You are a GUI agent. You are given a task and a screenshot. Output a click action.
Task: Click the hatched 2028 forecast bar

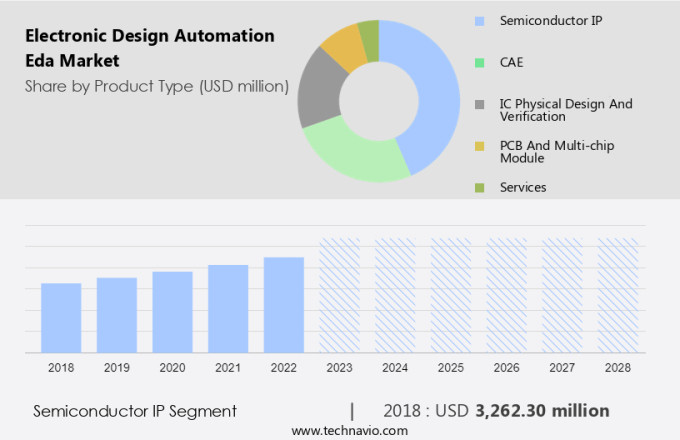(x=617, y=295)
